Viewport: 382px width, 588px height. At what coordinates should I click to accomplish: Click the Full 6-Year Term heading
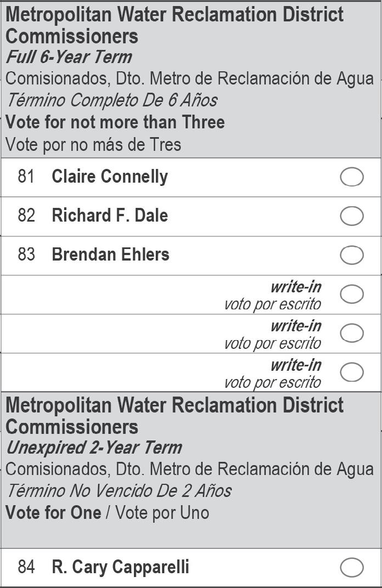[69, 58]
